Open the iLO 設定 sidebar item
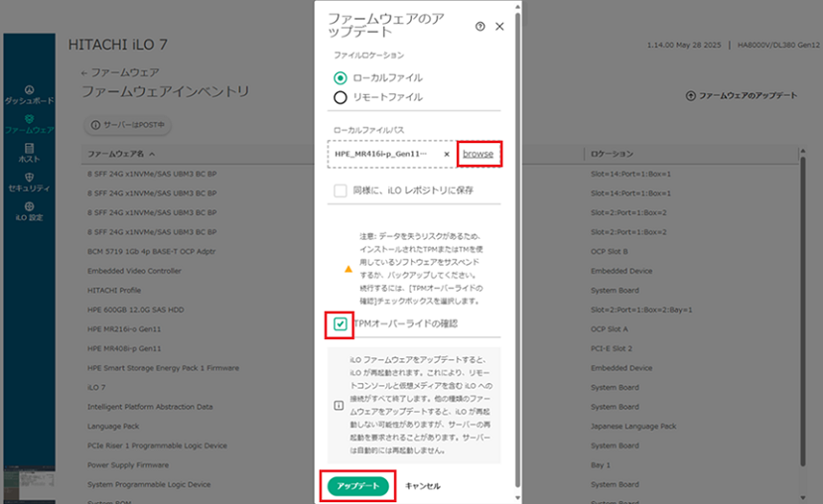The image size is (823, 504). [x=30, y=212]
